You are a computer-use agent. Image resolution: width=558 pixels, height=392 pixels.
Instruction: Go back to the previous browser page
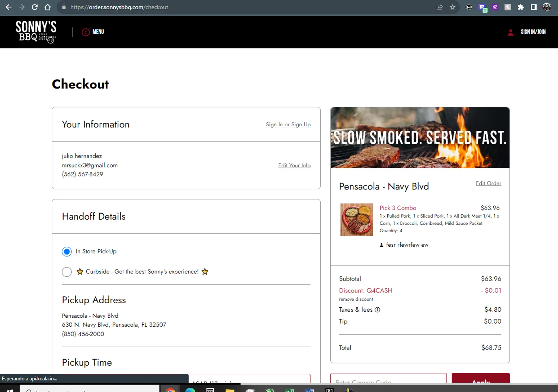coord(9,7)
